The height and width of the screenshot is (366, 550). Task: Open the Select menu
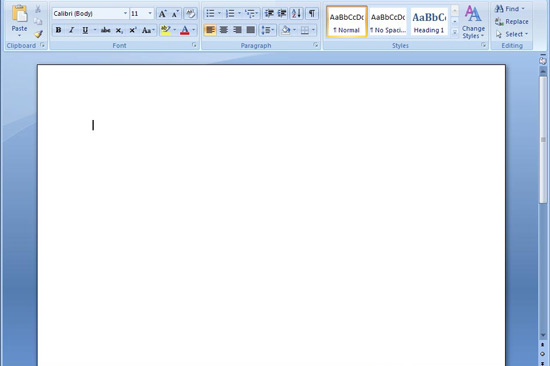511,34
